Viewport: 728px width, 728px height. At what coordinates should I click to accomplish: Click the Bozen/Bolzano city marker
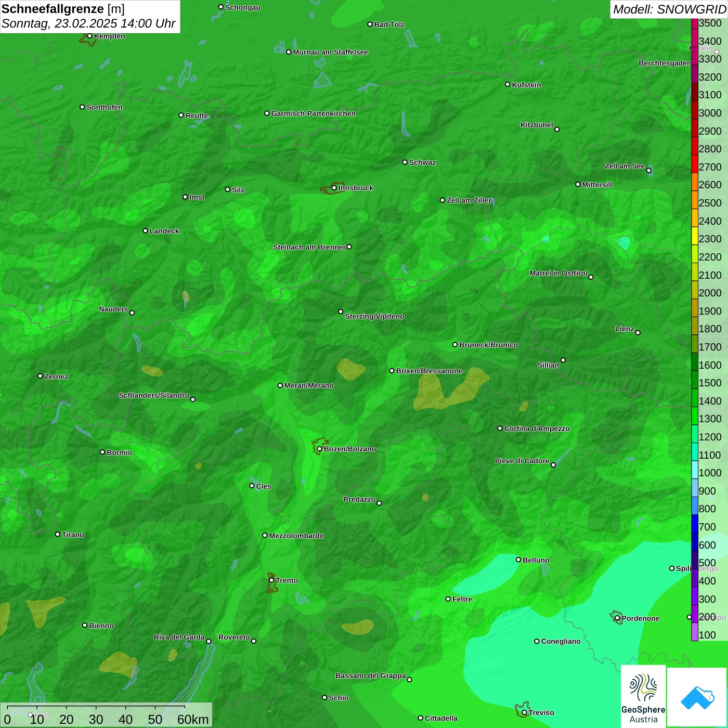point(319,449)
